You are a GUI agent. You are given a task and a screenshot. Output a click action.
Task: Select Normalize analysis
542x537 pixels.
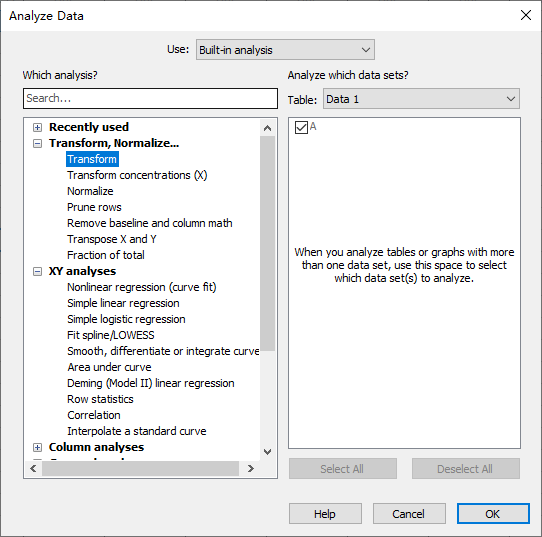pos(90,191)
